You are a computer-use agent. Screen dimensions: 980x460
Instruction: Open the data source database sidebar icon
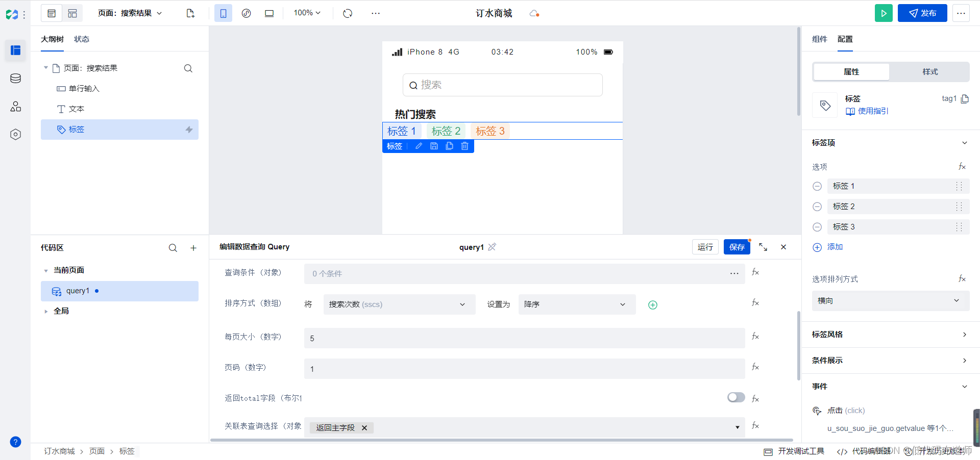(15, 79)
